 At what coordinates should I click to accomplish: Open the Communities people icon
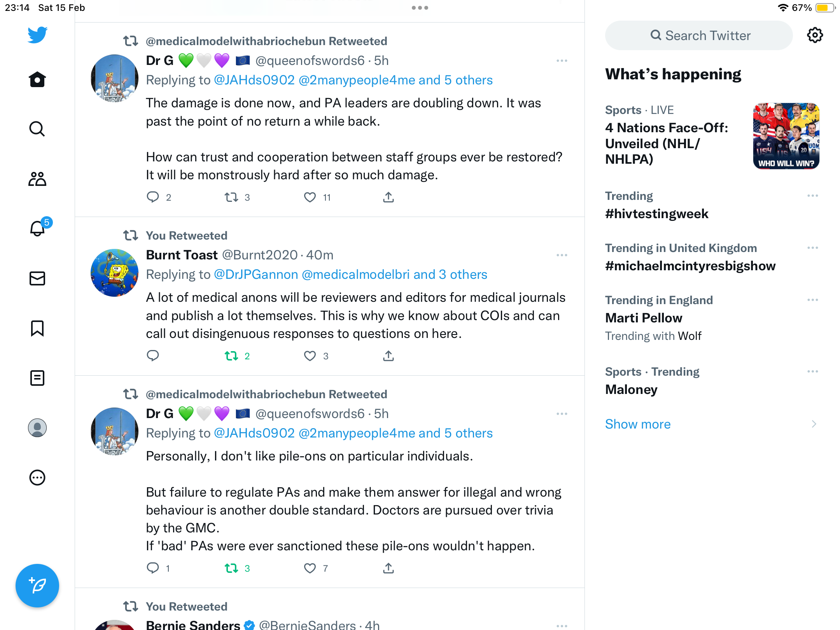tap(37, 179)
